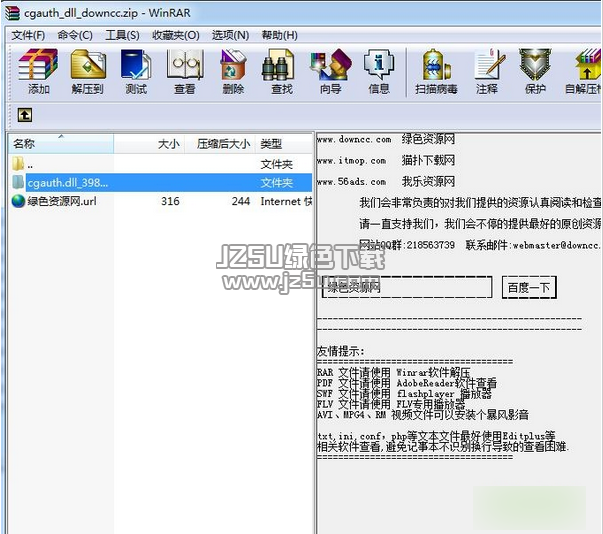
Task: Go up one folder level button
Action: pyautogui.click(x=25, y=115)
